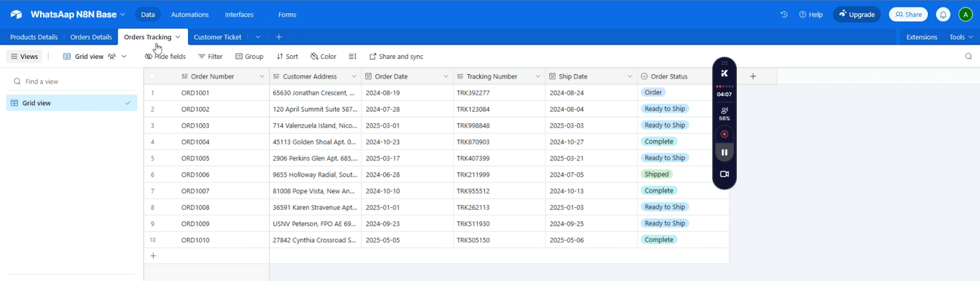Click the search magnifier icon
The height and width of the screenshot is (281, 980).
point(968,56)
